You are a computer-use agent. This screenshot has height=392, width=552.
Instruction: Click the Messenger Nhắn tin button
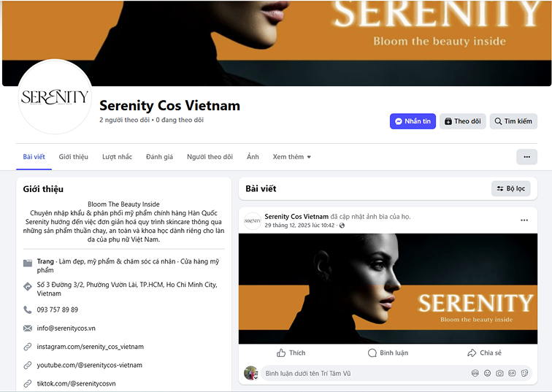coord(413,121)
